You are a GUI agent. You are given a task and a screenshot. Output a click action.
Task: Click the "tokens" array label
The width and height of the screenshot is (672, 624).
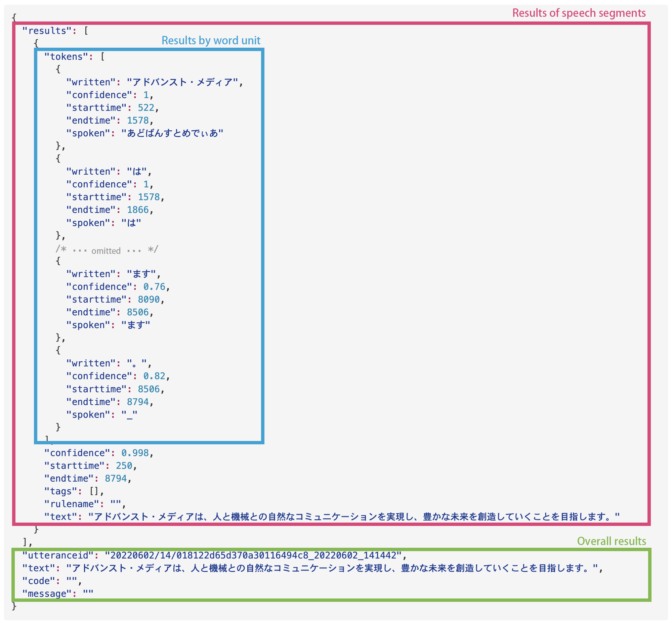(67, 56)
